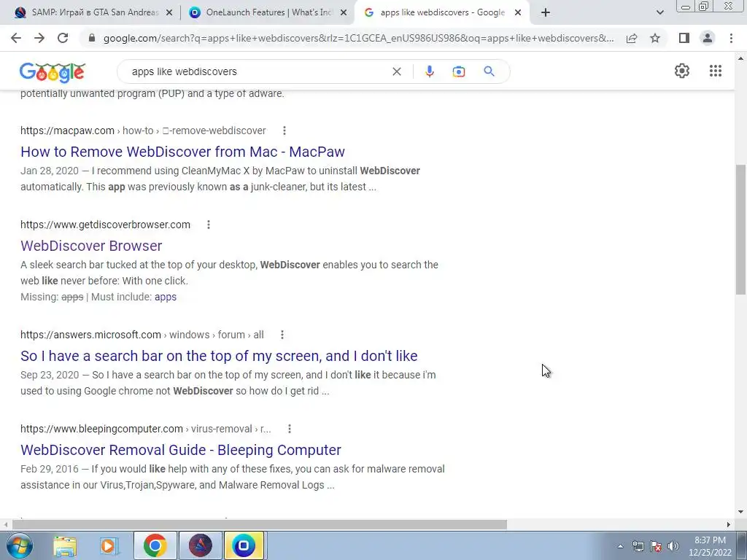Close the apps like webdiscovers tab
The image size is (747, 560).
tap(518, 13)
